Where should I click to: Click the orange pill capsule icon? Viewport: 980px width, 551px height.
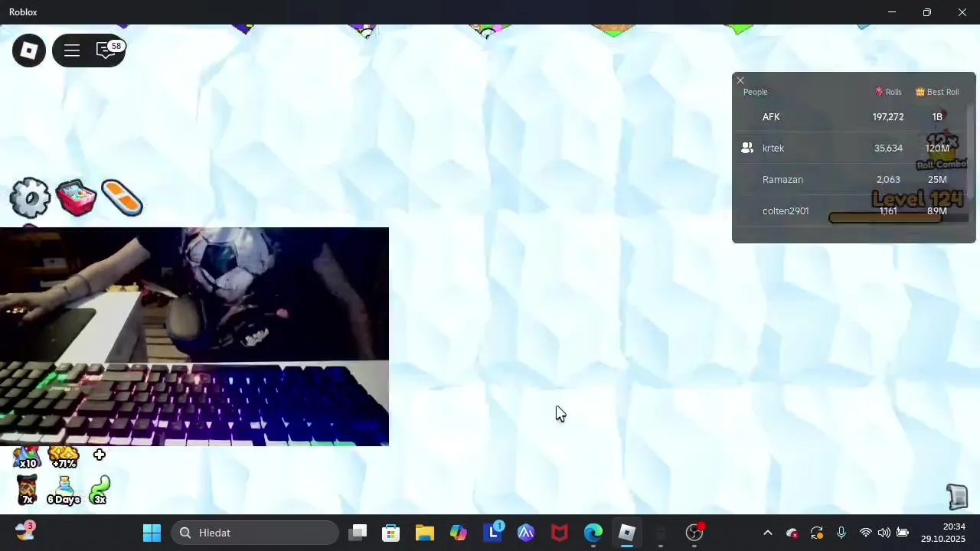(122, 198)
